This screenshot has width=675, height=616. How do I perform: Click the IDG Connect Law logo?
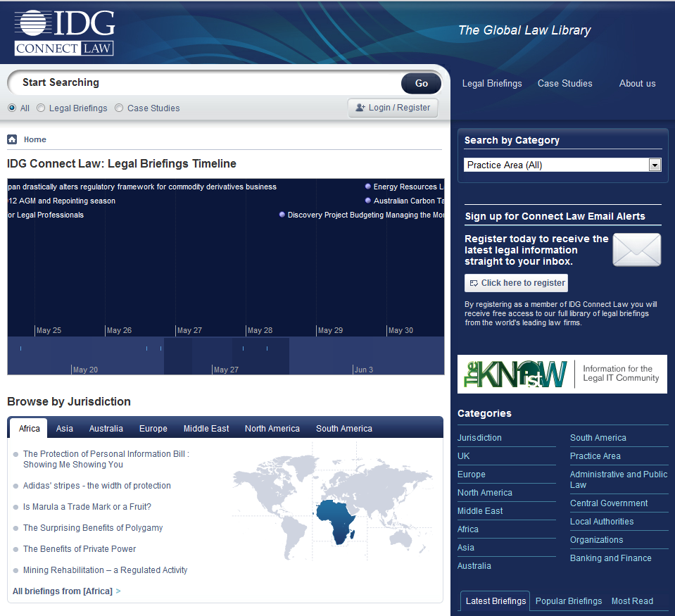click(65, 32)
